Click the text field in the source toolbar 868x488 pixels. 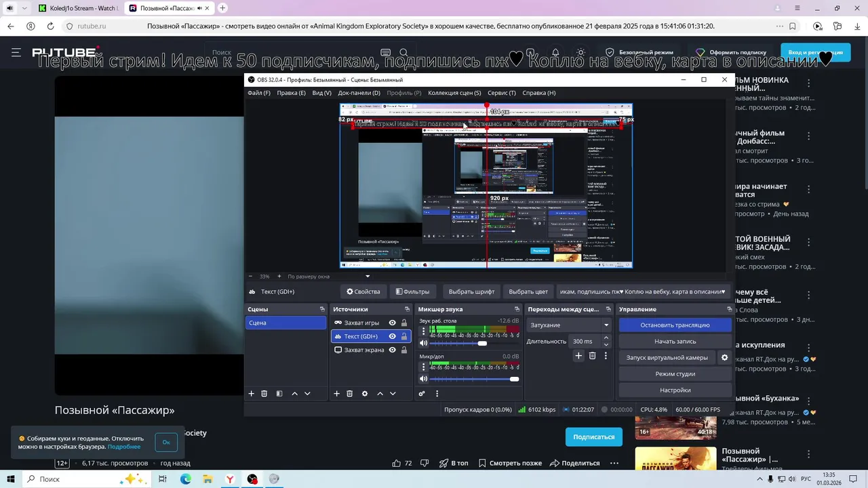[642, 291]
